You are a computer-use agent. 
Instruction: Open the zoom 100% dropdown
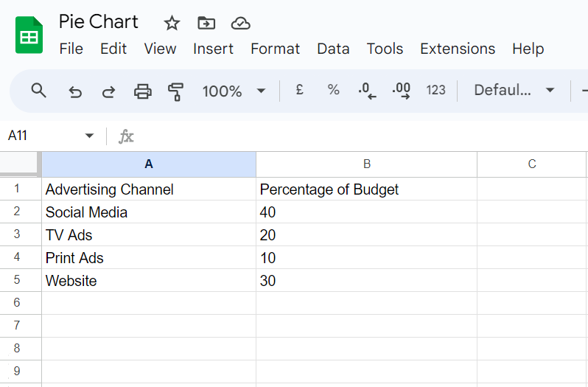pos(234,91)
